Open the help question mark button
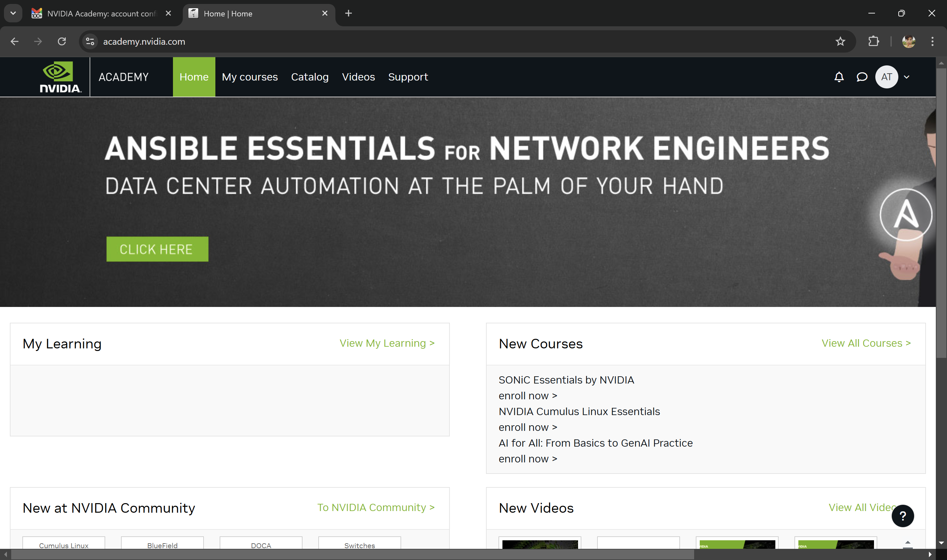The width and height of the screenshot is (947, 560). click(x=903, y=516)
